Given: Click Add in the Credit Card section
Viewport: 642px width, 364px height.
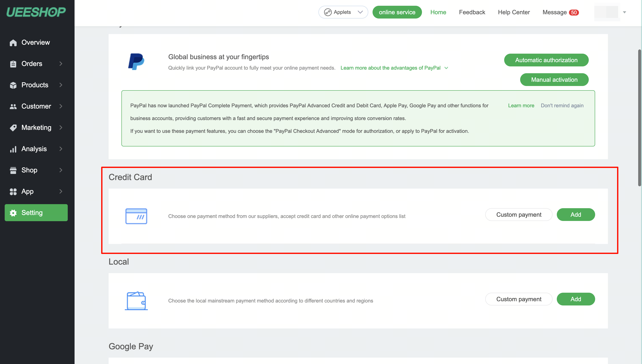Looking at the screenshot, I should pos(576,215).
